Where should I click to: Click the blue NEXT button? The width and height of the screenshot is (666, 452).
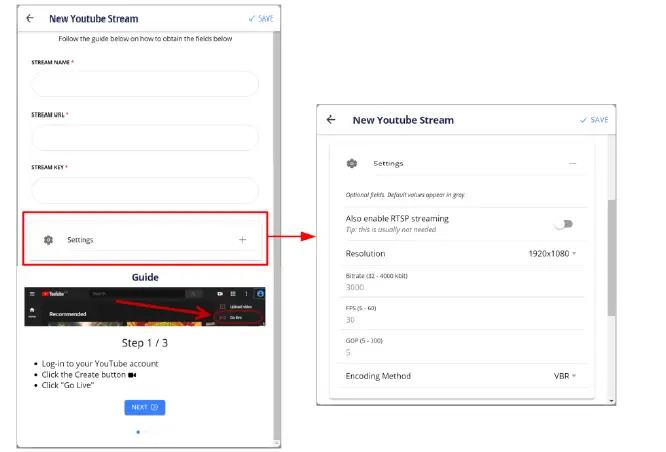[x=145, y=407]
